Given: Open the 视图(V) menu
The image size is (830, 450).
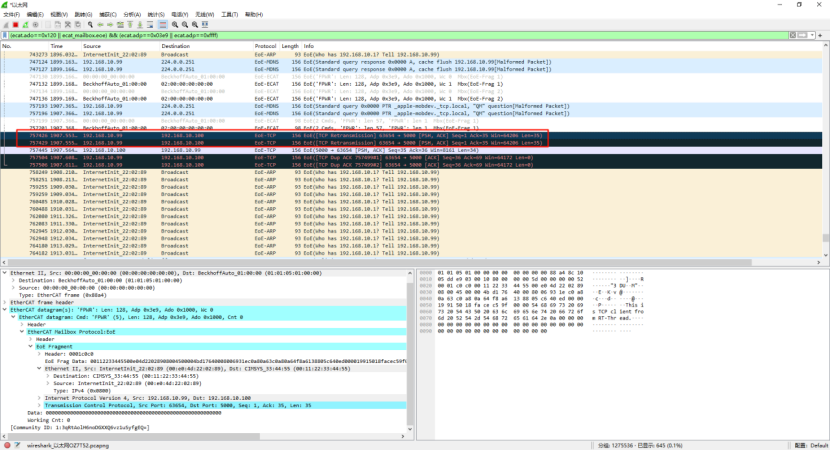Looking at the screenshot, I should click(x=59, y=14).
